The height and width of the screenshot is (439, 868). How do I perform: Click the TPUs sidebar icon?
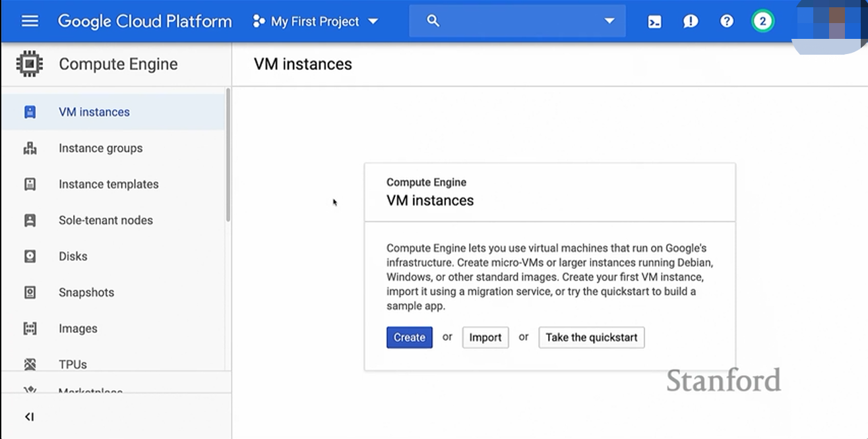point(30,364)
